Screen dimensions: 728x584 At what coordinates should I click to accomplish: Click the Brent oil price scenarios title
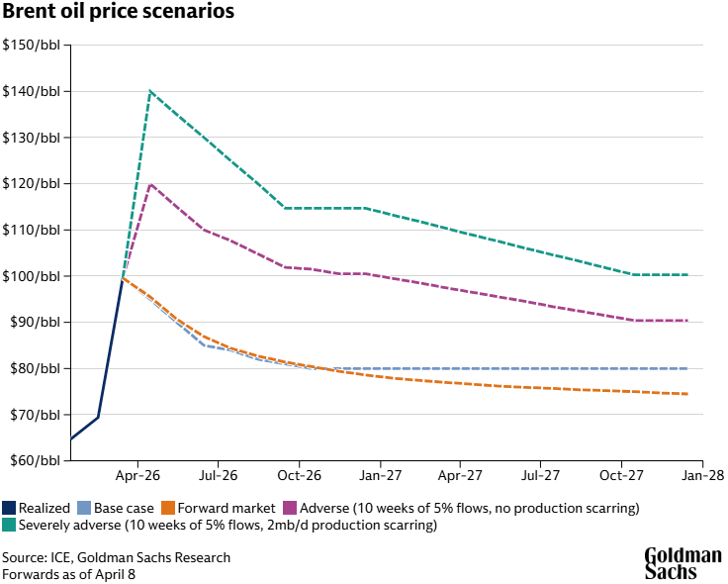pos(119,11)
